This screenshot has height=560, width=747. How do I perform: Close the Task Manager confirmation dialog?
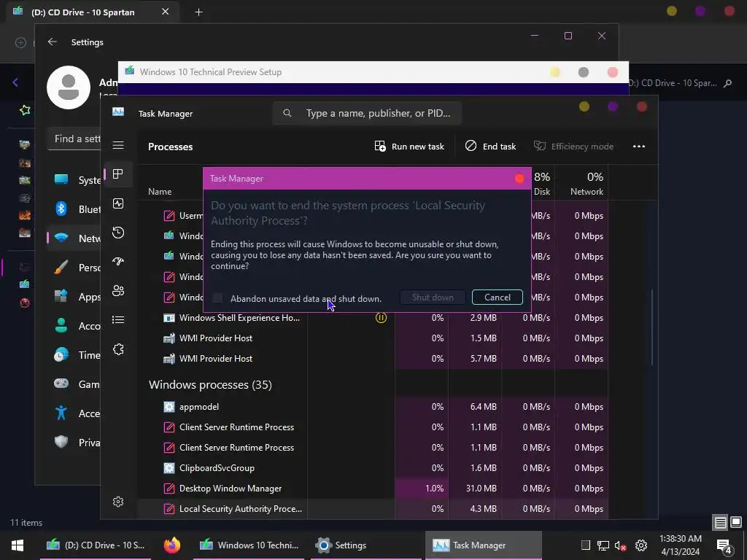[519, 179]
